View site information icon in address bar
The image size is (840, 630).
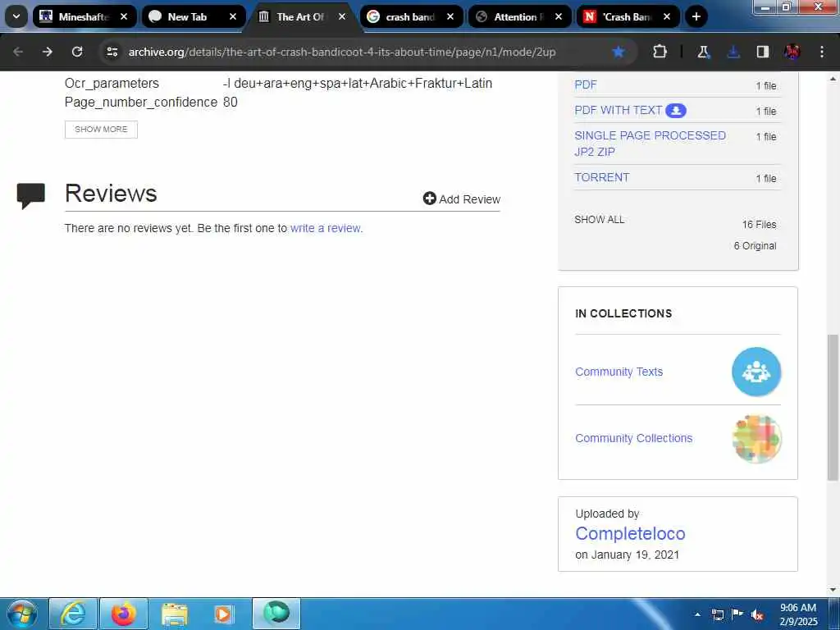pyautogui.click(x=112, y=52)
